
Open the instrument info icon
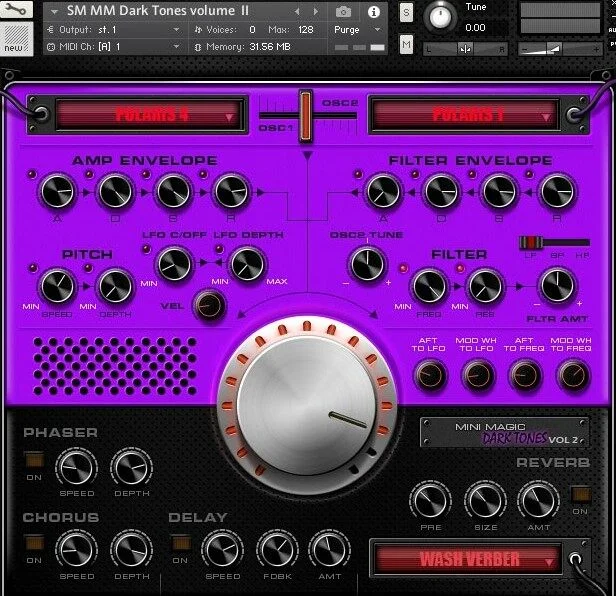click(x=374, y=12)
